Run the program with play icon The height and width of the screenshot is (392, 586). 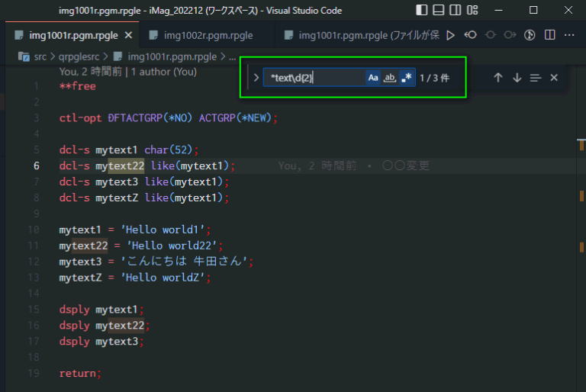click(x=450, y=35)
